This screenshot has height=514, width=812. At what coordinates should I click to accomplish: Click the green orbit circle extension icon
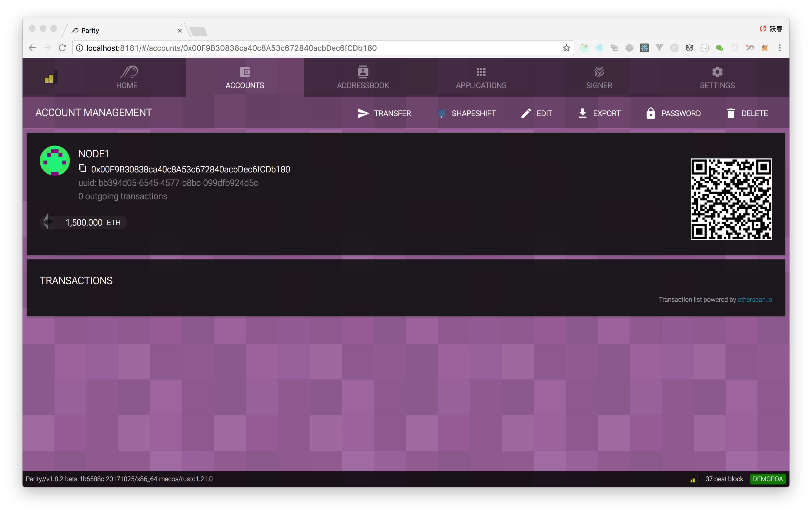point(584,48)
